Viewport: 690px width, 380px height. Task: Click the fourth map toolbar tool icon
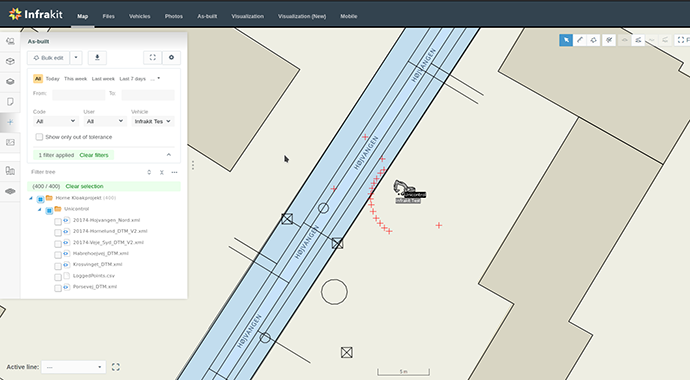(x=609, y=40)
